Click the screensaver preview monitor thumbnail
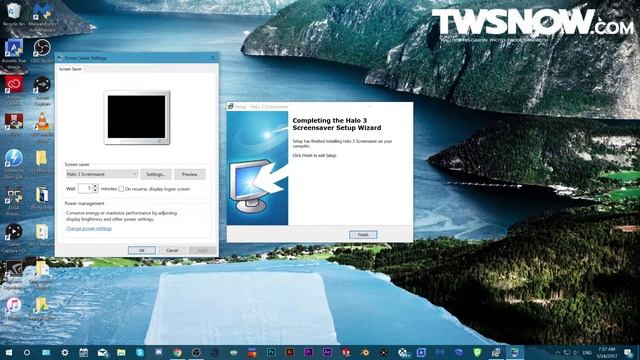 pyautogui.click(x=137, y=118)
